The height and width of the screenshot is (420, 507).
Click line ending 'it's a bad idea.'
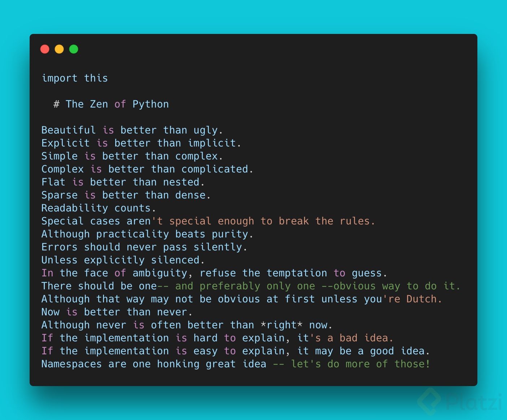point(217,338)
